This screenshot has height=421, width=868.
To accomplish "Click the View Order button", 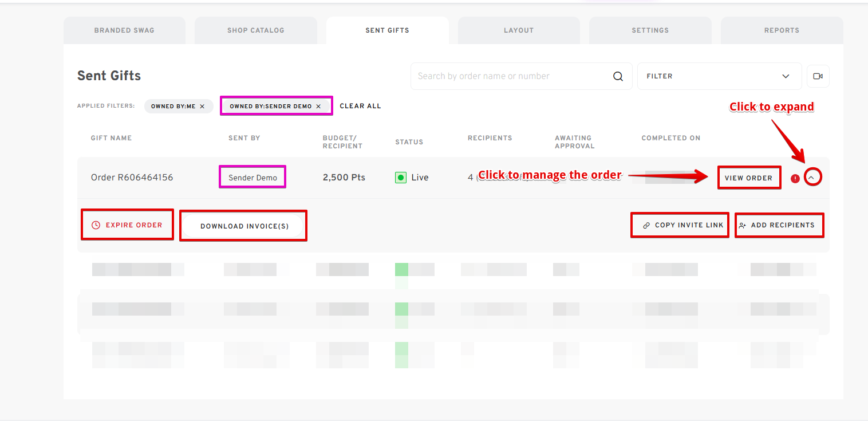I will click(x=748, y=178).
